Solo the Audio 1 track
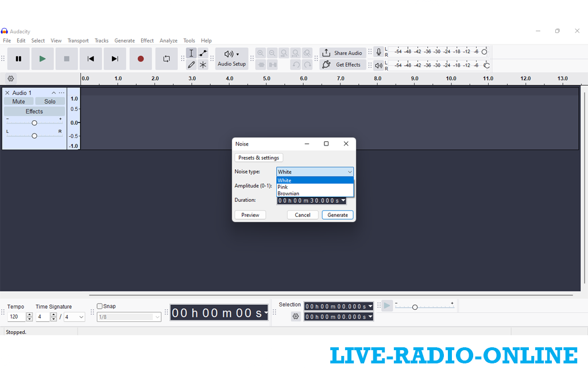This screenshot has width=588, height=368. point(50,101)
